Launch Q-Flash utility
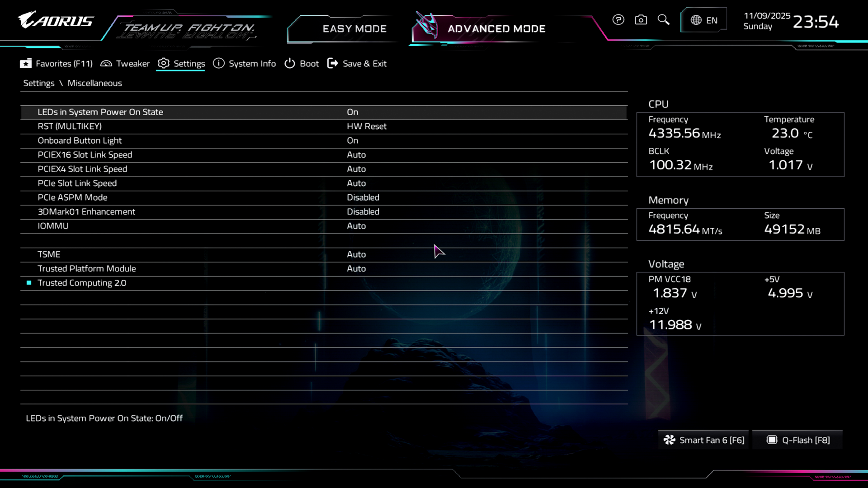The image size is (868, 488). (x=798, y=440)
